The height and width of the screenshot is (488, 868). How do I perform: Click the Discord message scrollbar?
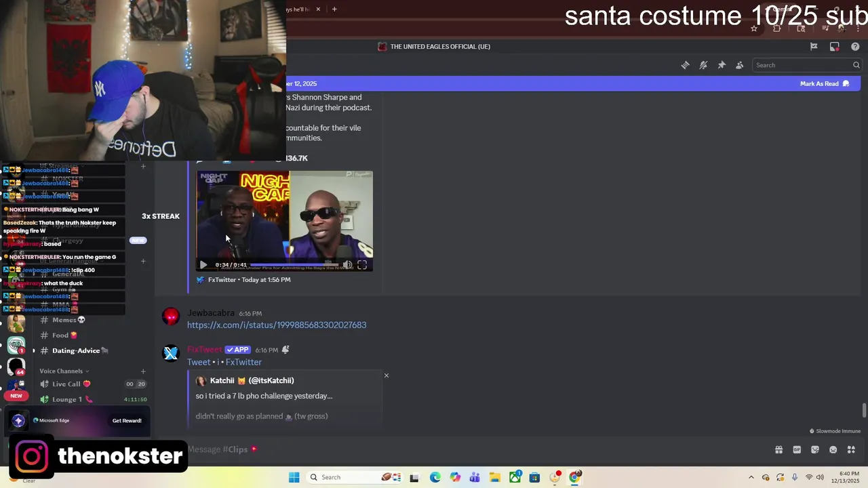coord(864,411)
